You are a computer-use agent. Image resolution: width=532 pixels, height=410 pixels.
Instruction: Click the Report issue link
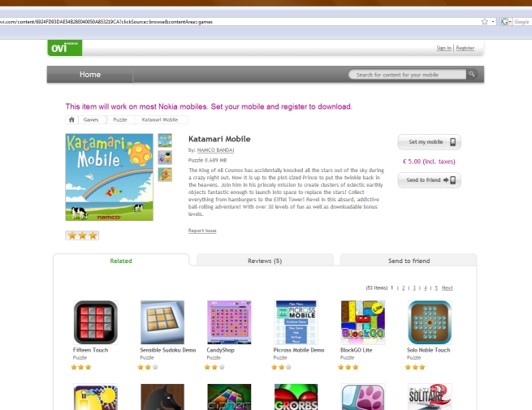(x=202, y=231)
